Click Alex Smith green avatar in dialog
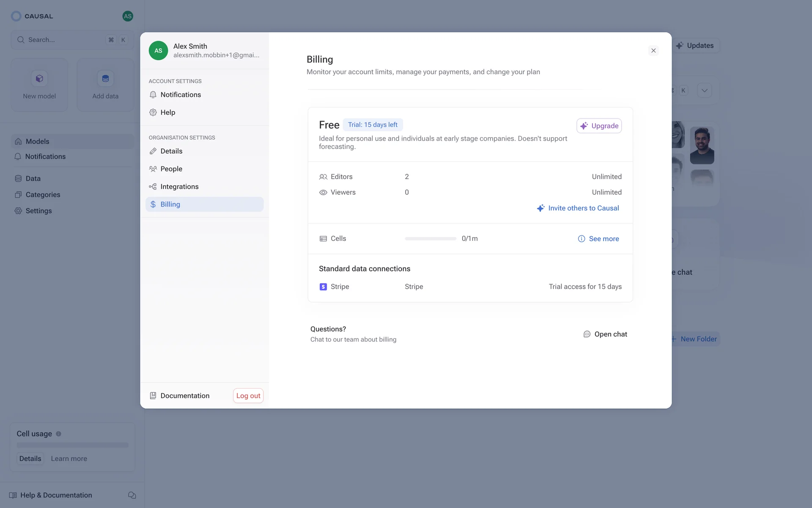Image resolution: width=812 pixels, height=508 pixels. (x=158, y=51)
